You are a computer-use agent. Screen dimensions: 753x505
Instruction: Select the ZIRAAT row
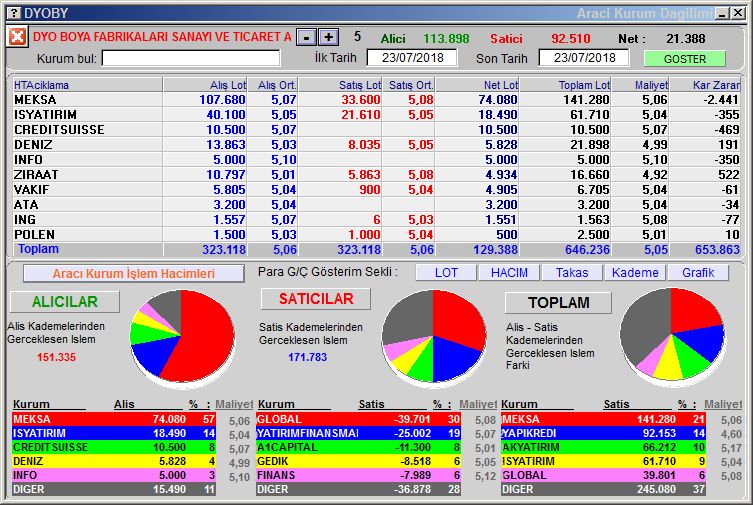point(376,174)
